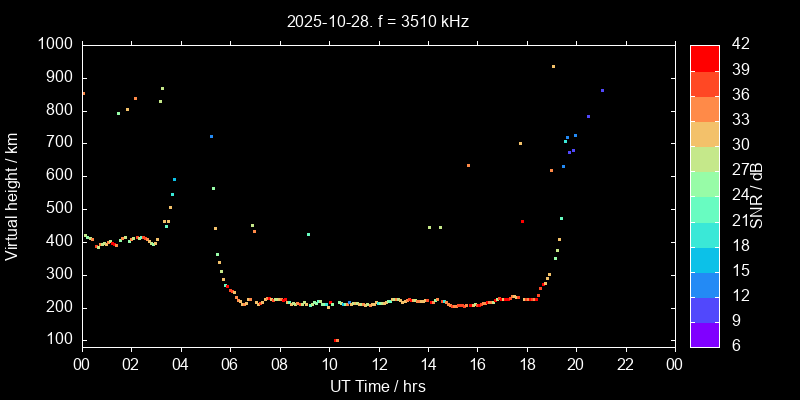This screenshot has width=800, height=400.
Task: Click the "UT Time / hrs" axis label
Action: click(x=378, y=385)
